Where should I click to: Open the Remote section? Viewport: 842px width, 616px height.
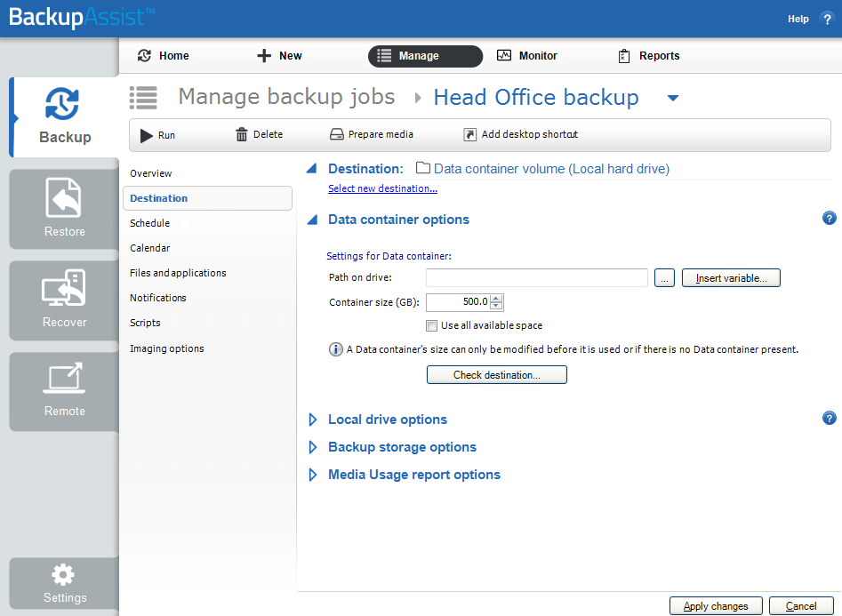pyautogui.click(x=64, y=391)
